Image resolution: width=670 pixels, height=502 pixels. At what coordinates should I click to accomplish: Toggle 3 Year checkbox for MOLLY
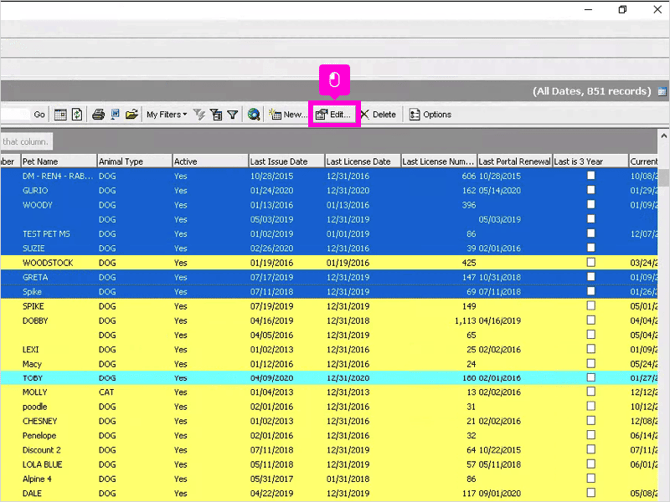coord(591,391)
